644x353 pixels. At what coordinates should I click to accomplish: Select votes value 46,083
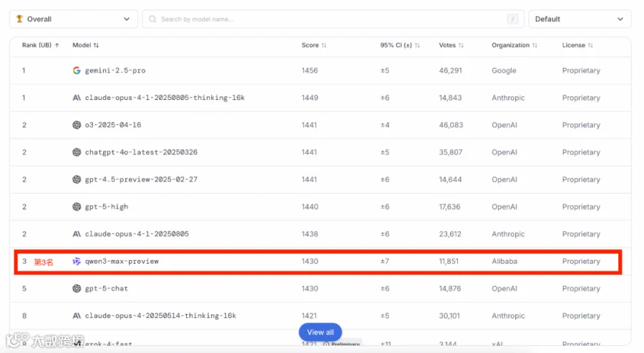pyautogui.click(x=451, y=125)
